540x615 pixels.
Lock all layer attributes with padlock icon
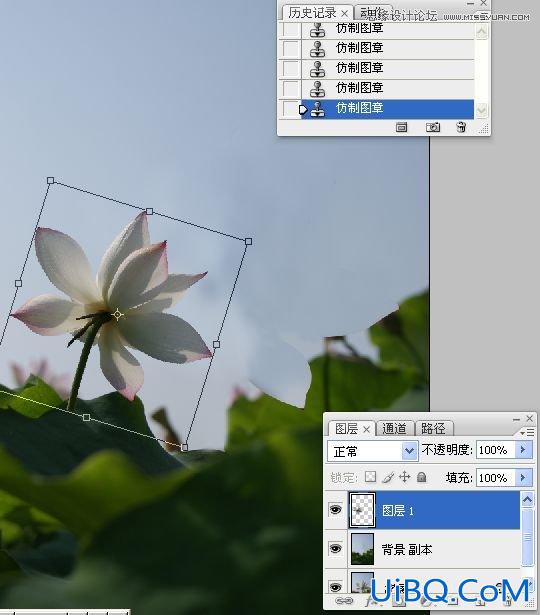click(422, 477)
